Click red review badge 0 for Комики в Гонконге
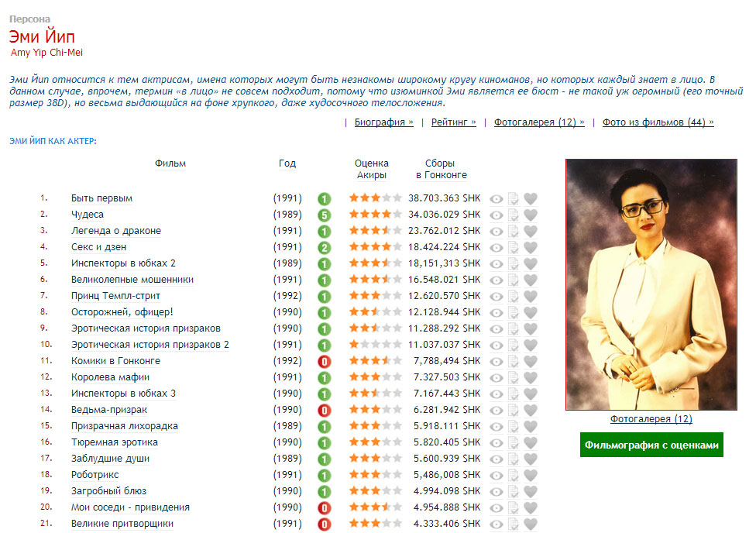 pos(325,361)
